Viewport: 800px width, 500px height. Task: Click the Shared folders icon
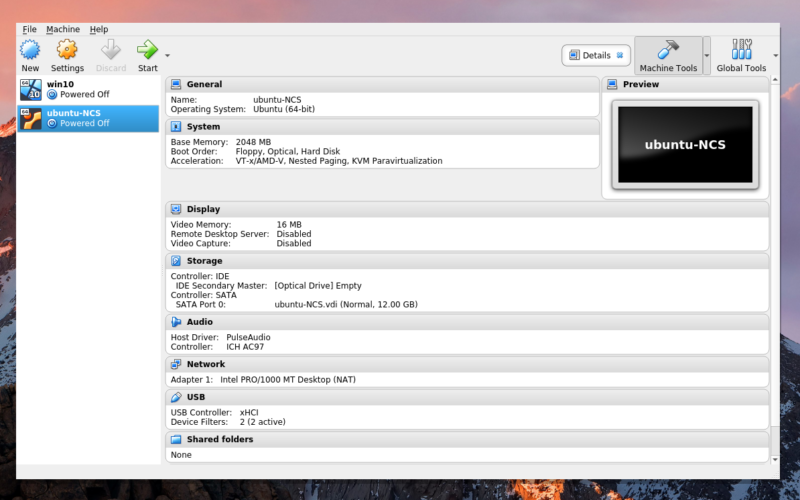coord(176,439)
